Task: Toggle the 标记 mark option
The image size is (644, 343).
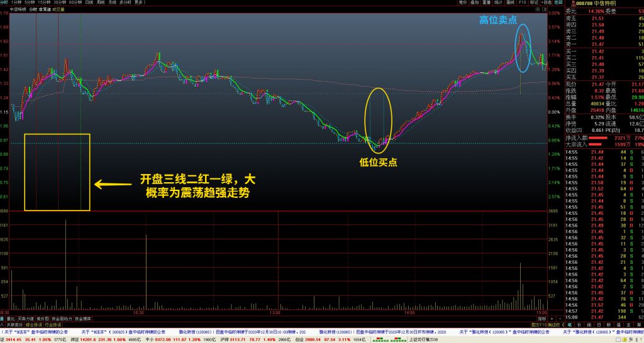Action: 532,3
